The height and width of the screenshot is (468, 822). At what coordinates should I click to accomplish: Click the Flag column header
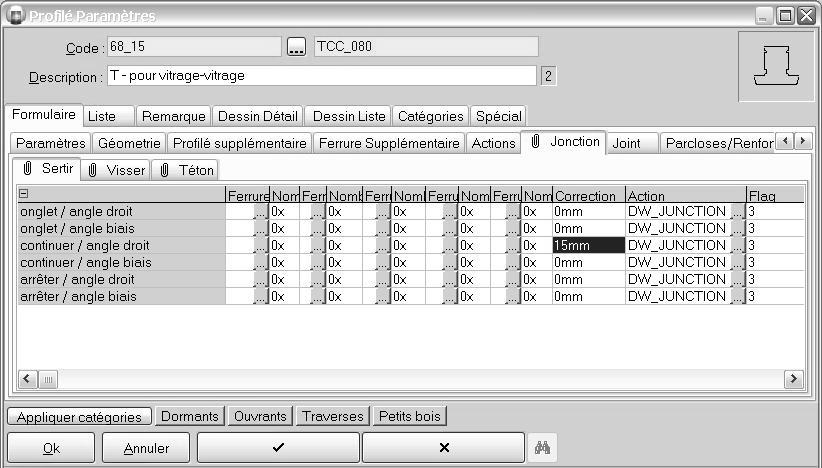coord(776,195)
